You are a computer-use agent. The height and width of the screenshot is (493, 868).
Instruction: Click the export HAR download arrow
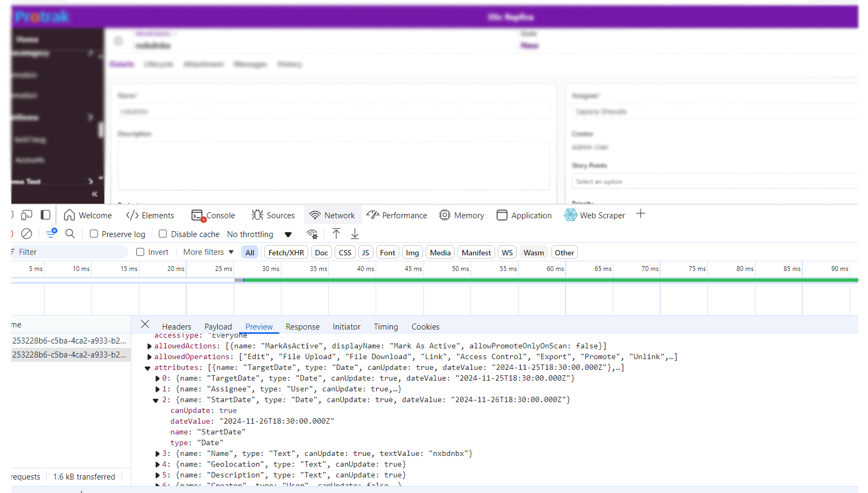[x=355, y=234]
